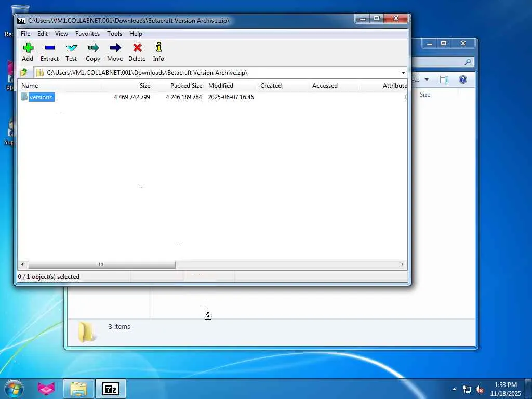Open the taskbar clock and date

[x=506, y=389]
